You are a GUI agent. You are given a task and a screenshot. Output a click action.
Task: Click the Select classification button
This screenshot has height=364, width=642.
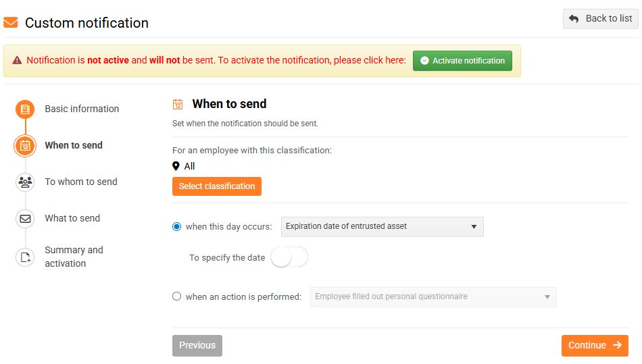(x=217, y=186)
